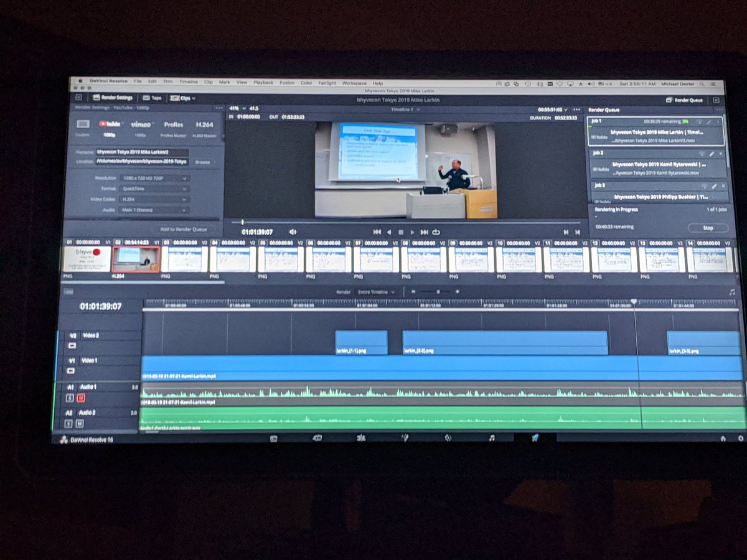
Task: Click the Browse location button
Action: 203,162
